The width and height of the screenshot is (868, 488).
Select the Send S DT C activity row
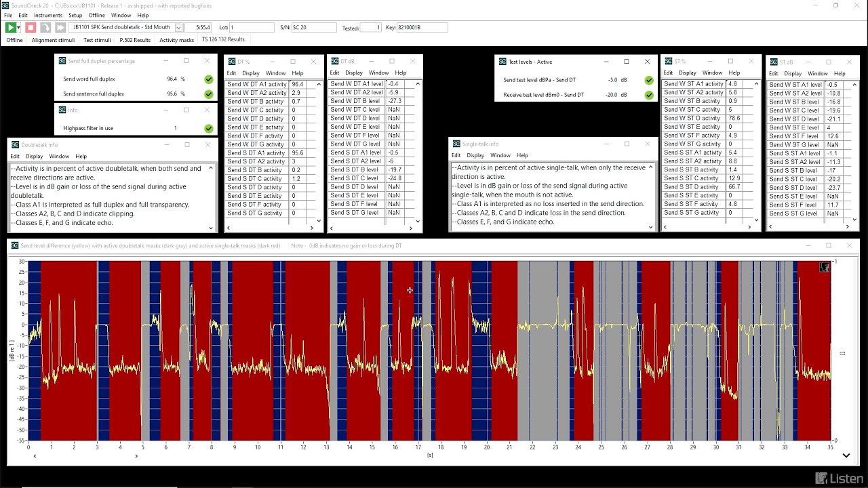(269, 179)
